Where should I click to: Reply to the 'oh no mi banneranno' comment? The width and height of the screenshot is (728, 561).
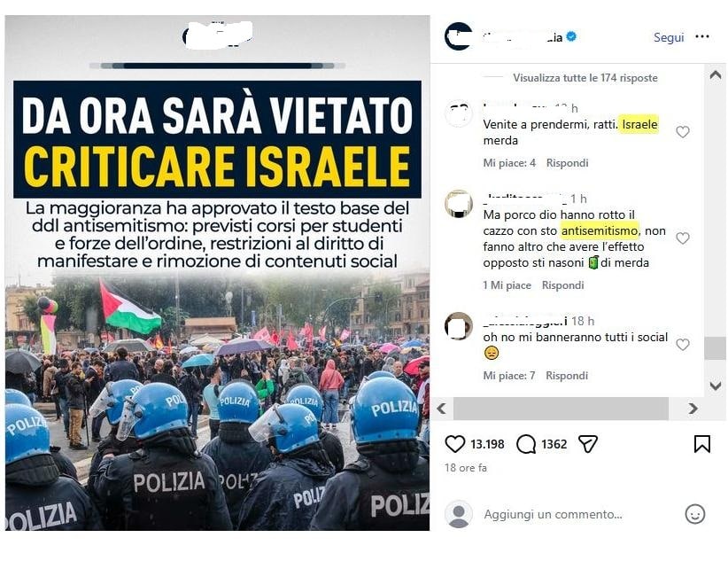tap(567, 376)
